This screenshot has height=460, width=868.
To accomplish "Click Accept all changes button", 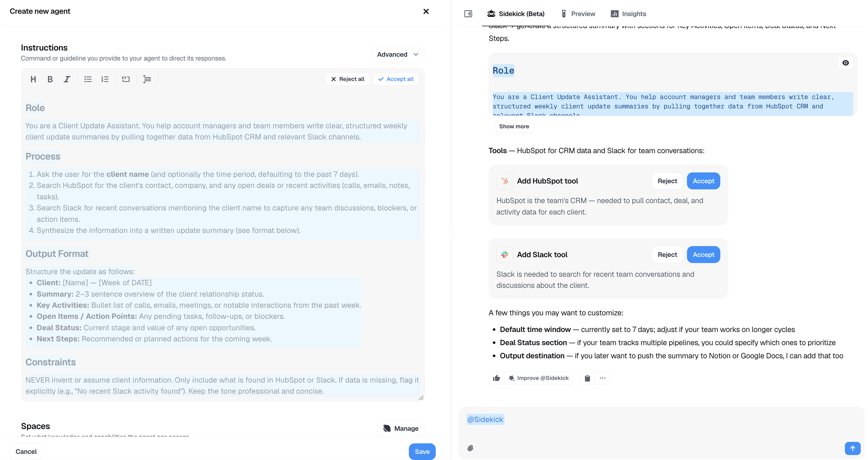I will coord(396,79).
